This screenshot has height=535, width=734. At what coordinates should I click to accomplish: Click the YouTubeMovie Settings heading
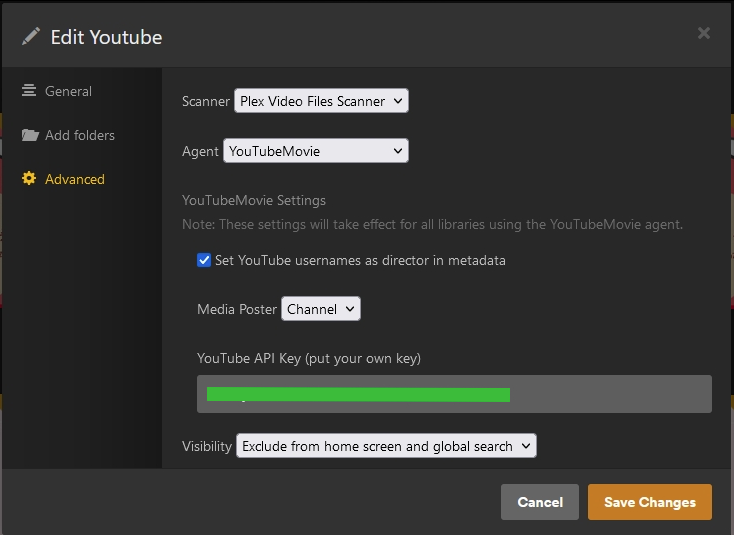[254, 200]
